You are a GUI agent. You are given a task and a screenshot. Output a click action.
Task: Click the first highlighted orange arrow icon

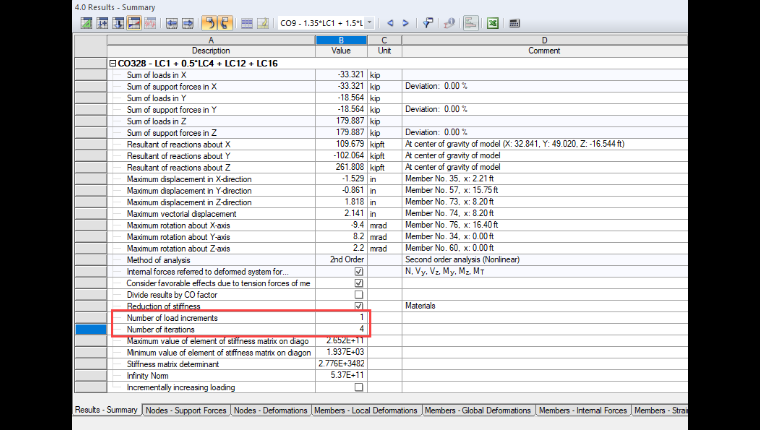pyautogui.click(x=209, y=23)
